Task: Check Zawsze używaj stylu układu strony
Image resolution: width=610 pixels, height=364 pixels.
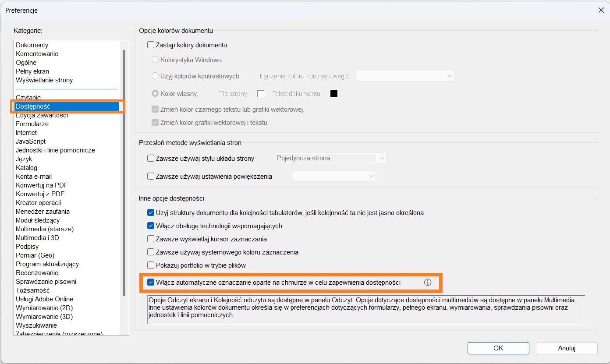Action: point(151,159)
